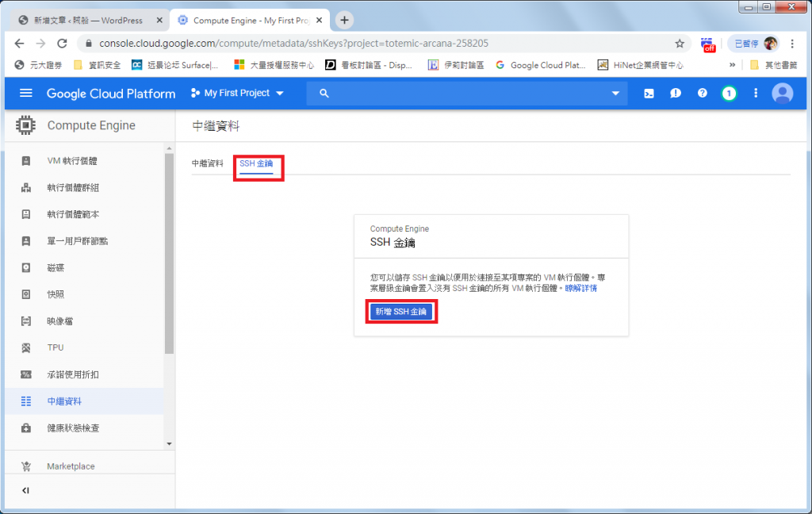Click the 新增 SSH 金鑰 button

[x=401, y=312]
